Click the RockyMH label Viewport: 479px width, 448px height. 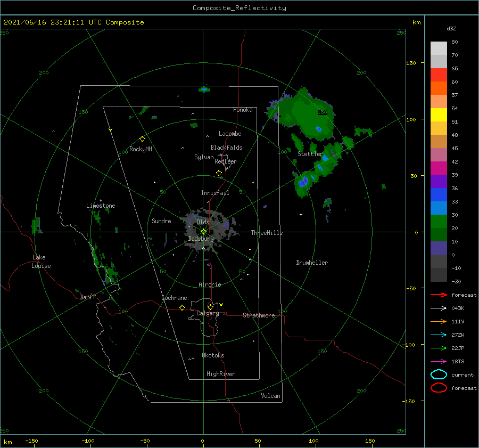tap(141, 149)
